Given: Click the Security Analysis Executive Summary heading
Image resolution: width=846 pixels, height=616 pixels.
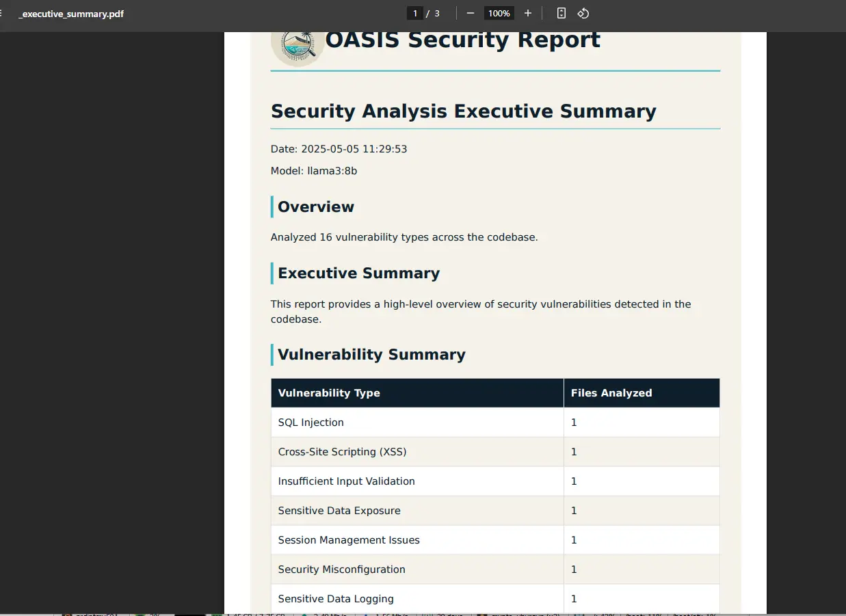Looking at the screenshot, I should pyautogui.click(x=464, y=111).
